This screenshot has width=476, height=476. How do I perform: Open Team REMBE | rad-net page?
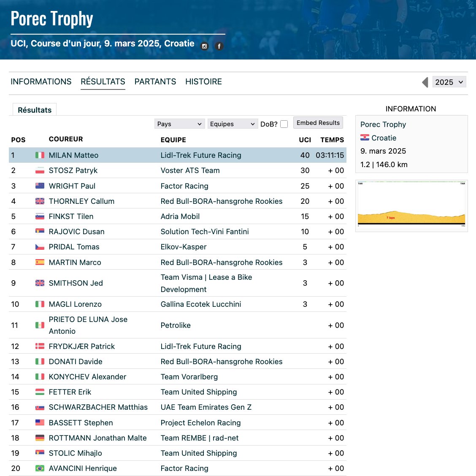coord(200,438)
